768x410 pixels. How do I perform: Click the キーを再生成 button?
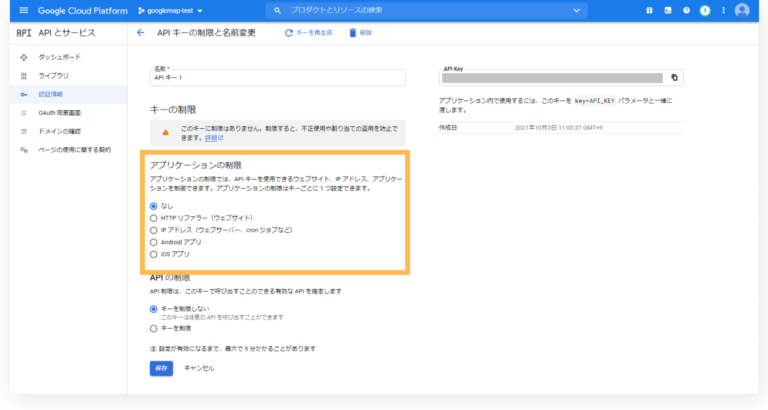(311, 33)
